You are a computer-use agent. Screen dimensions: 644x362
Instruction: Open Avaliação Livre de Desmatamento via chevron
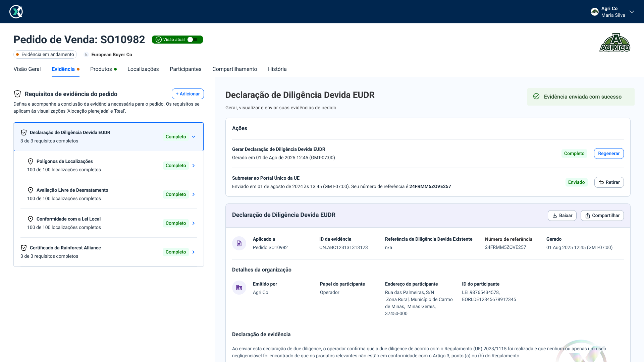[194, 194]
